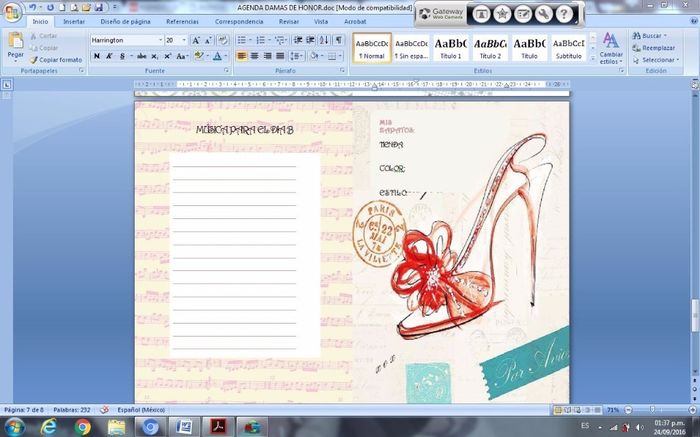The height and width of the screenshot is (437, 700).
Task: Open the Seleccionar dropdown
Action: pyautogui.click(x=656, y=60)
